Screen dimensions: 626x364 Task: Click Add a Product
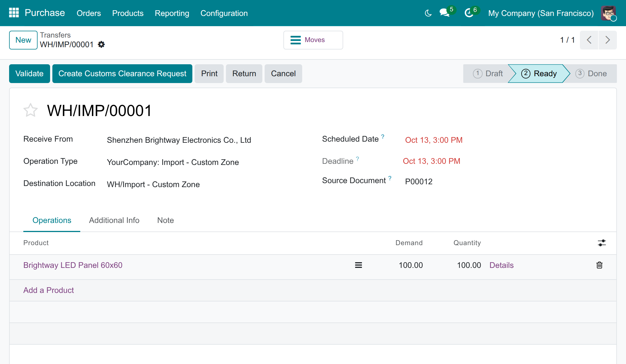pyautogui.click(x=48, y=290)
